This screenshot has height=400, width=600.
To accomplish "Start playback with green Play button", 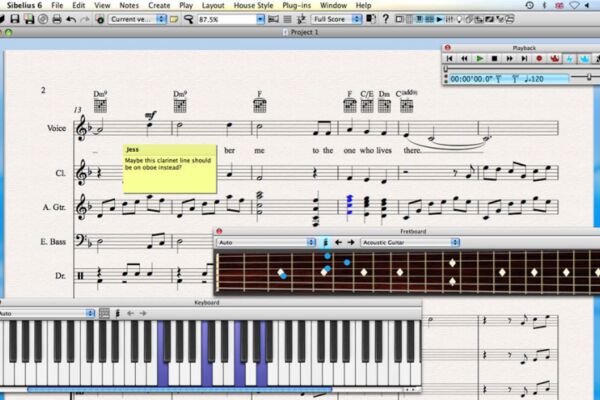I will 479,59.
